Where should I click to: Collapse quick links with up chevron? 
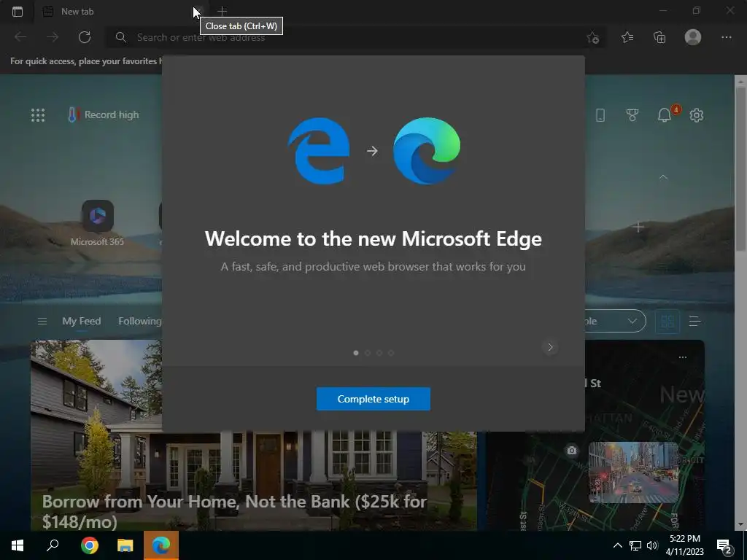click(x=663, y=176)
